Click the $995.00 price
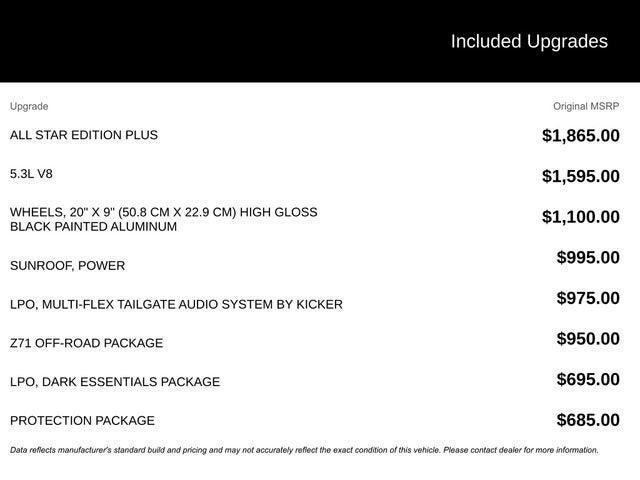Image resolution: width=640 pixels, height=480 pixels. [x=588, y=257]
